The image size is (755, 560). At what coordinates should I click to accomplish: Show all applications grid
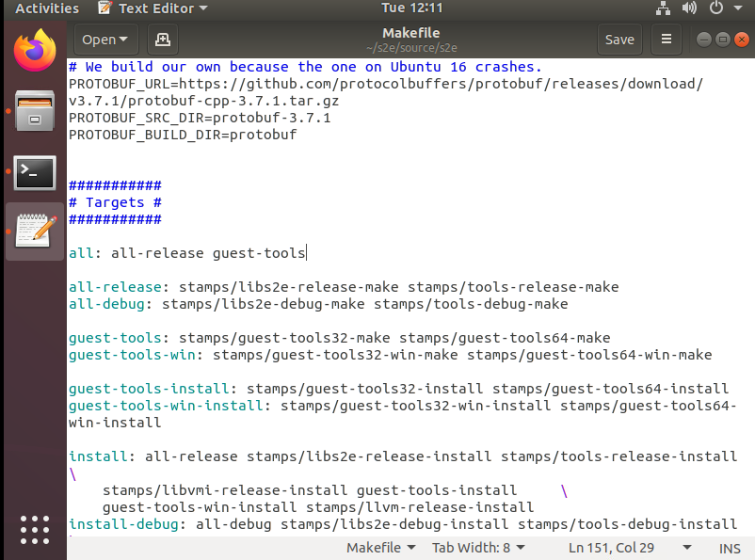pos(35,530)
